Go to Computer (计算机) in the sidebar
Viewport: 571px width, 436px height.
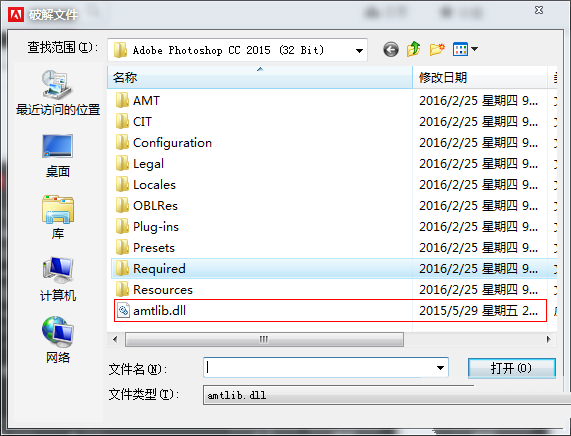pos(58,279)
